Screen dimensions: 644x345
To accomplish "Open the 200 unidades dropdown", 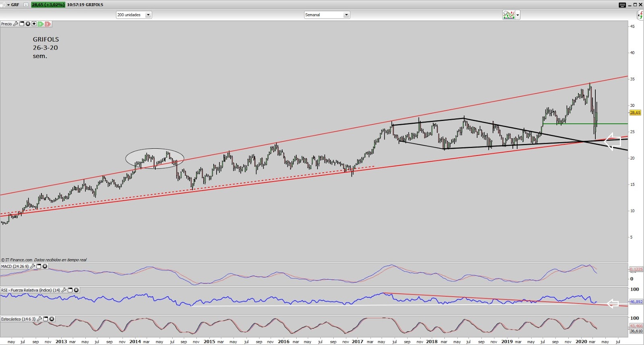I will coord(134,15).
